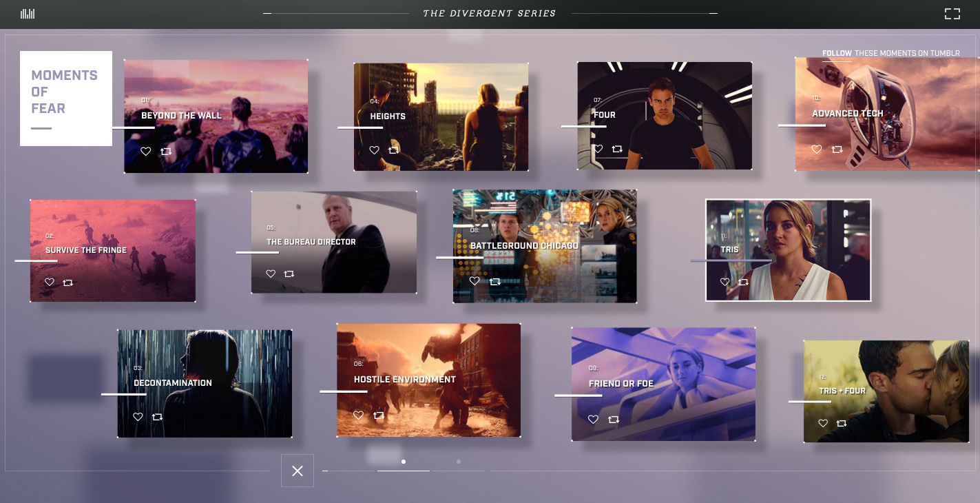Image resolution: width=980 pixels, height=503 pixels.
Task: Open Hostile Environment moment
Action: click(428, 380)
